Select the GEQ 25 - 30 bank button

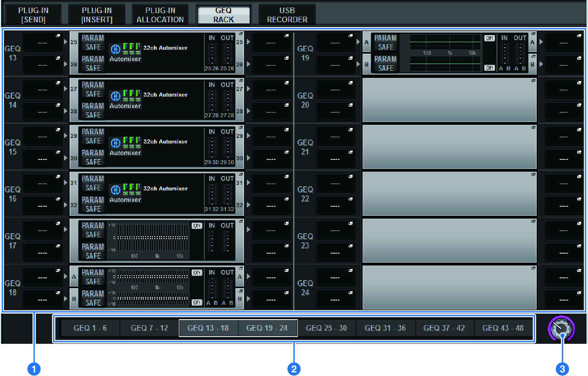tap(326, 328)
